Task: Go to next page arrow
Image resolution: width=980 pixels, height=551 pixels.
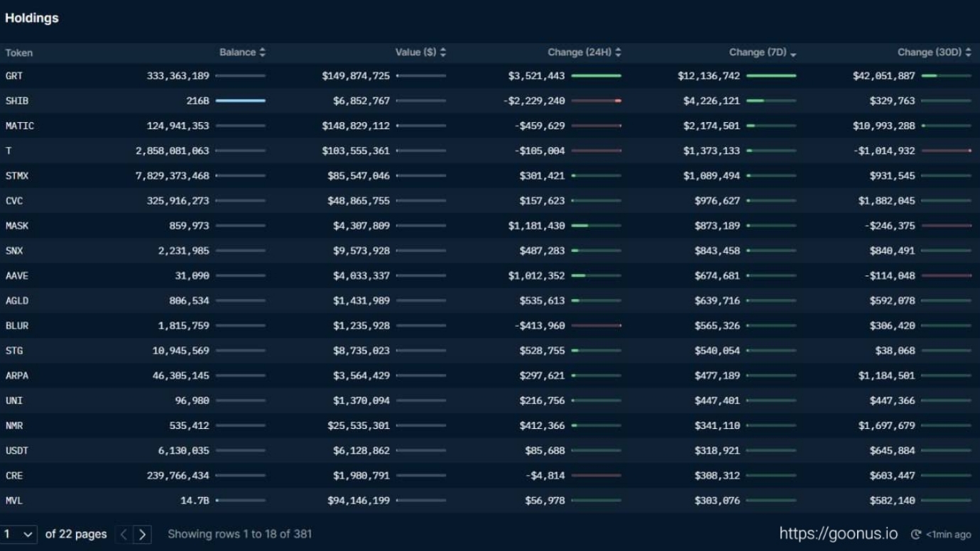Action: tap(143, 535)
